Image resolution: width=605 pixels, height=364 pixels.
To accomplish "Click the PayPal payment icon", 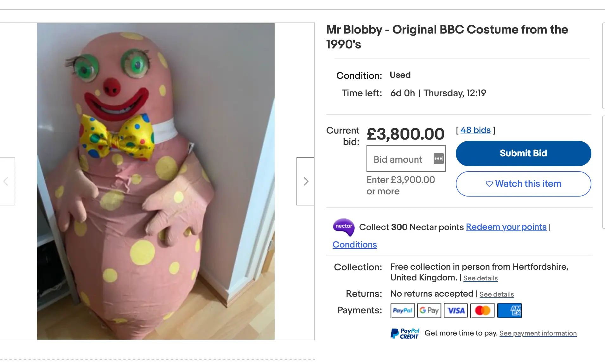I will pyautogui.click(x=402, y=310).
